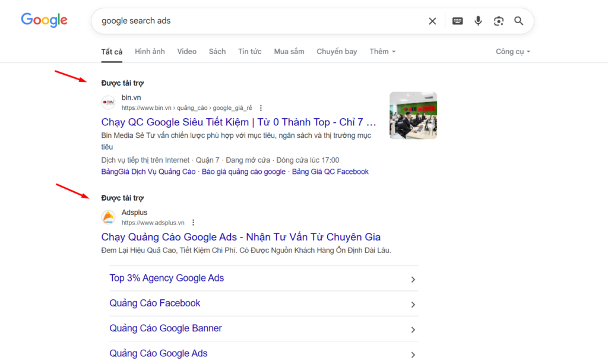The height and width of the screenshot is (364, 608).
Task: Open the 'Sách' tab
Action: click(217, 52)
